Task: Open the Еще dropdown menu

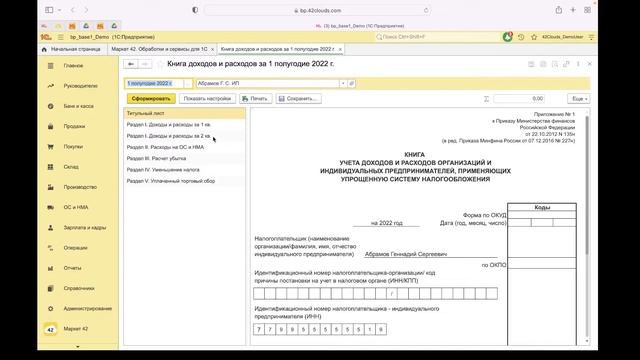Action: 579,99
